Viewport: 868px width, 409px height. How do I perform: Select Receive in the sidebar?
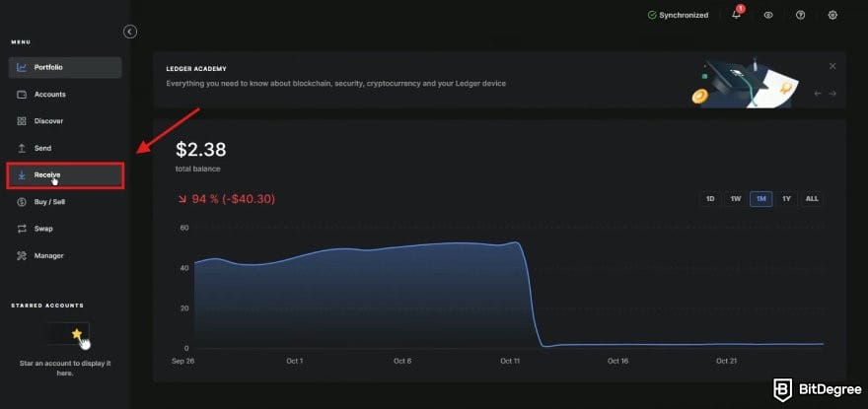(65, 175)
